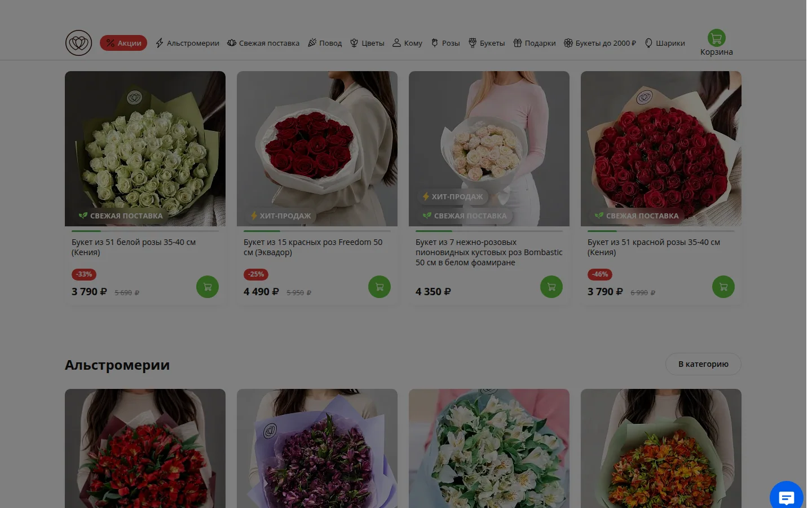Open the Букет из 7 нежно-розовых Bombastic title
The width and height of the screenshot is (812, 508).
pyautogui.click(x=489, y=252)
